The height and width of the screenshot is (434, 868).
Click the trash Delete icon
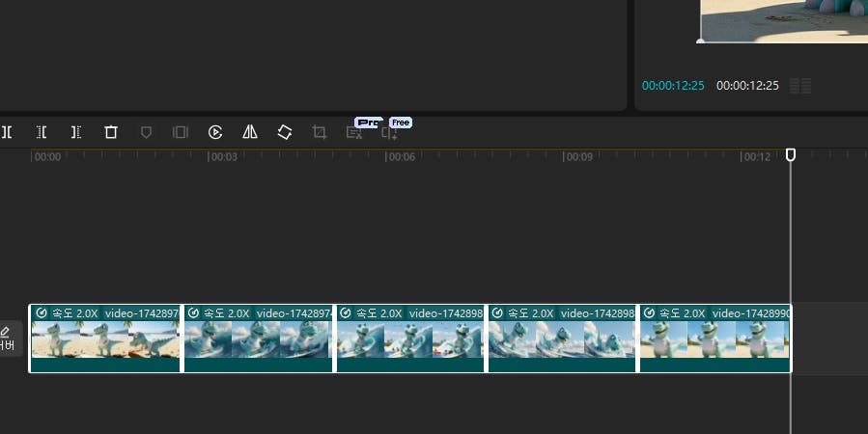point(111,132)
